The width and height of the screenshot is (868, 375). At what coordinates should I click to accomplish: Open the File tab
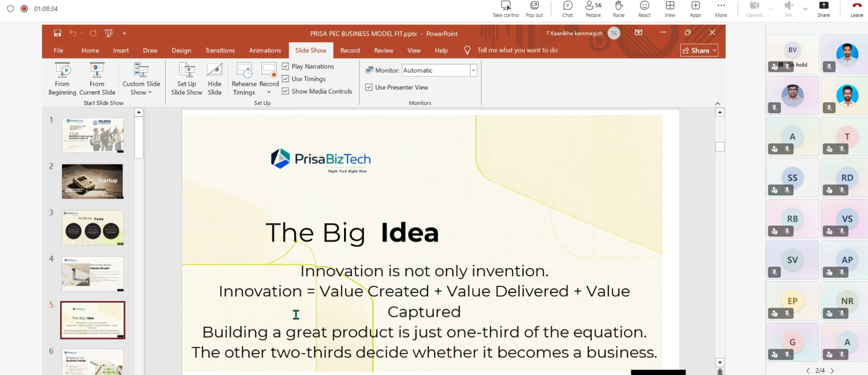point(59,50)
